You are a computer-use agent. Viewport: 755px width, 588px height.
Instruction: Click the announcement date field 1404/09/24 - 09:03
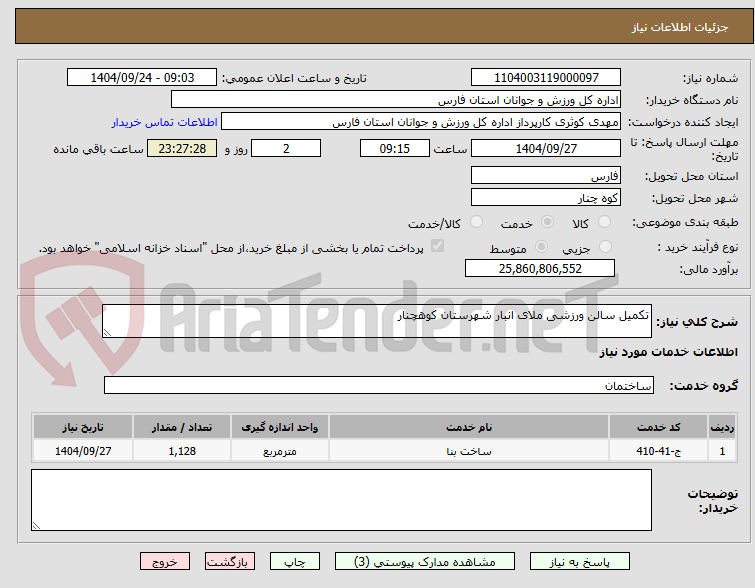click(x=142, y=78)
